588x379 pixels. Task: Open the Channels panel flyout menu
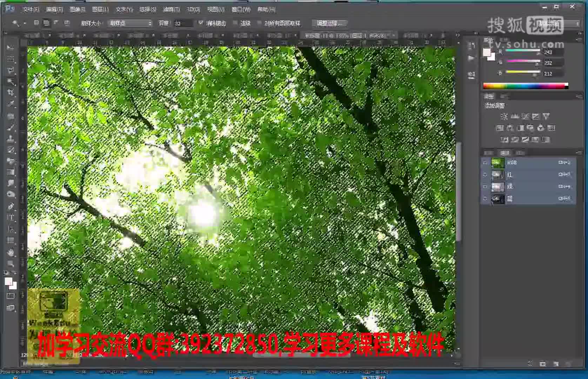579,153
